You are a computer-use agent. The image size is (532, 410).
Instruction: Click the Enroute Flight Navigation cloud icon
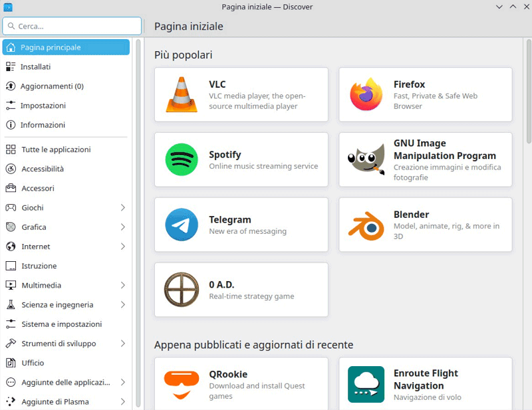coord(366,384)
